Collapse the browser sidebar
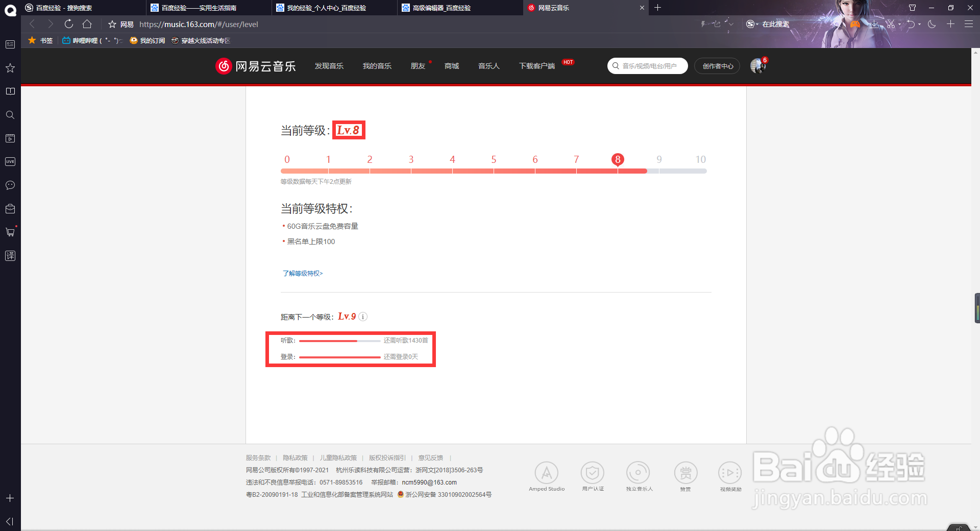The image size is (980, 531). coord(10,521)
